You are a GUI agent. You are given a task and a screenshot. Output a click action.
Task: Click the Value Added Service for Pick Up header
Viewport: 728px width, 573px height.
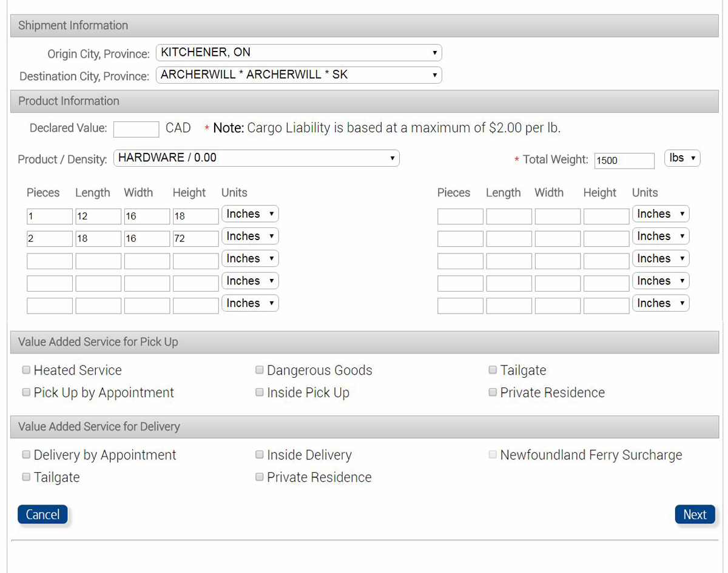click(364, 342)
